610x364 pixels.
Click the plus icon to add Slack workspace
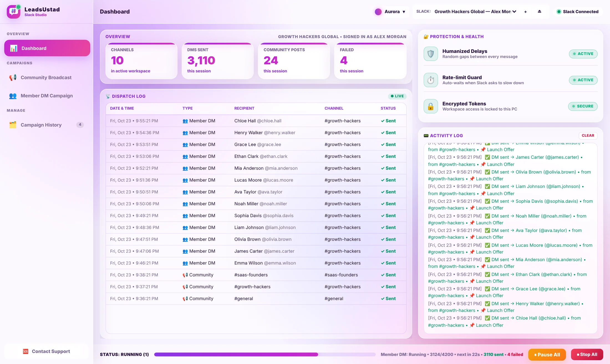pos(525,12)
